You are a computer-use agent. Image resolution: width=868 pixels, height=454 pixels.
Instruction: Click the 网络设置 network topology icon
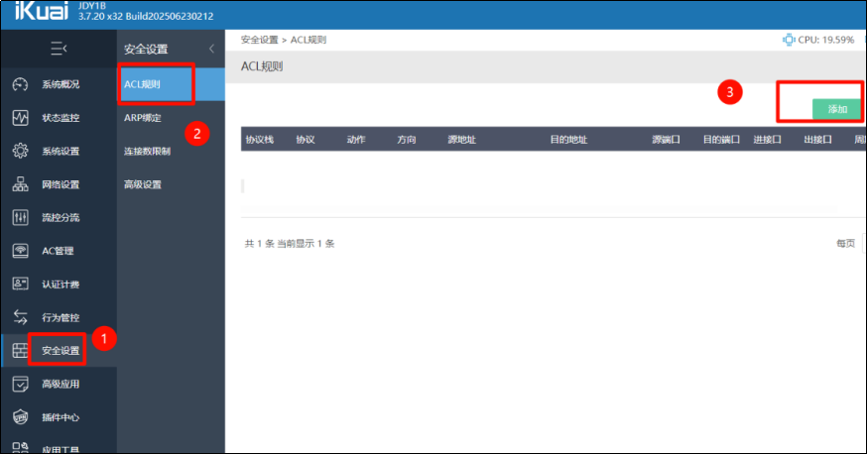tap(21, 184)
